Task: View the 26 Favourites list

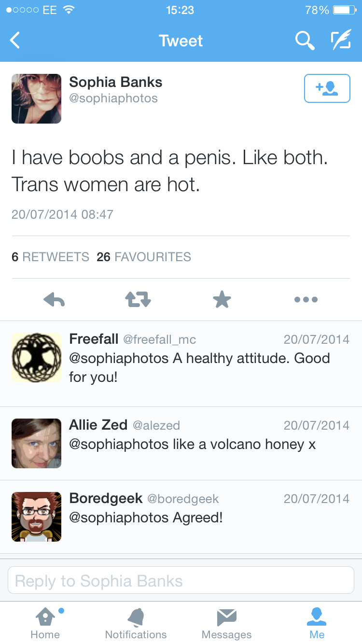Action: 144,257
